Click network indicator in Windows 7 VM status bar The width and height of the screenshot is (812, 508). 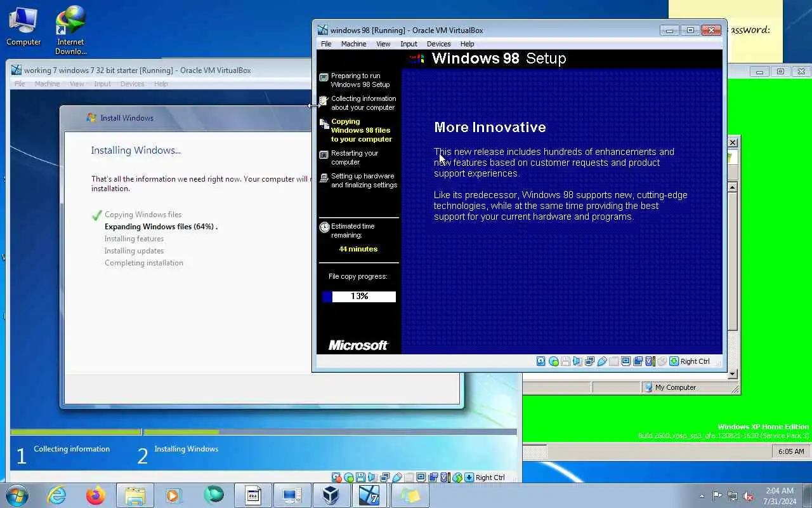(384, 478)
